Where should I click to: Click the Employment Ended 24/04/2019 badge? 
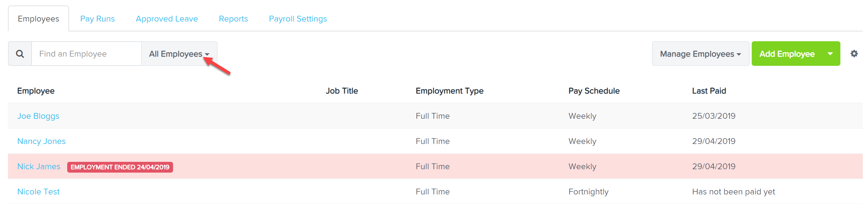point(120,167)
